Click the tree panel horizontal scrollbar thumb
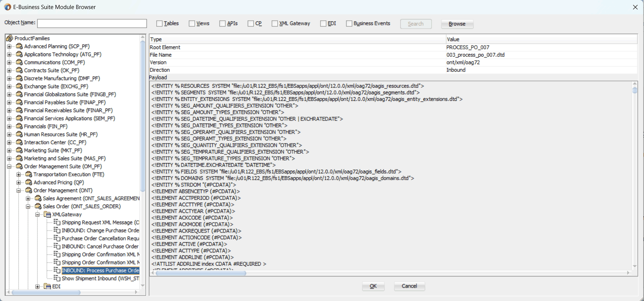The height and width of the screenshot is (301, 644). (x=46, y=292)
